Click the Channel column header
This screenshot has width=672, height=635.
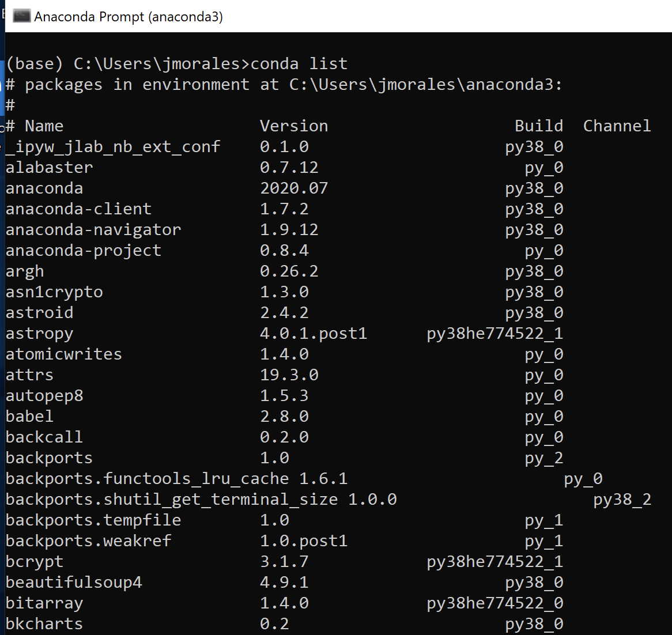tap(617, 126)
